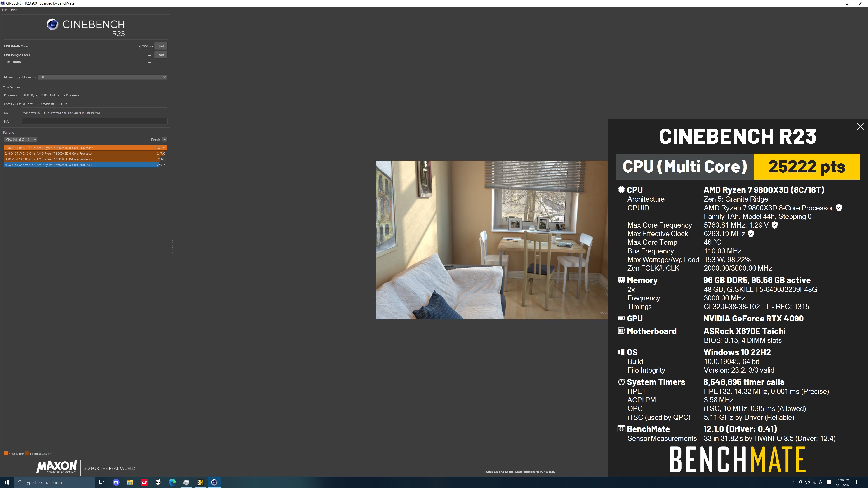
Task: Open the File menu
Action: [4, 10]
